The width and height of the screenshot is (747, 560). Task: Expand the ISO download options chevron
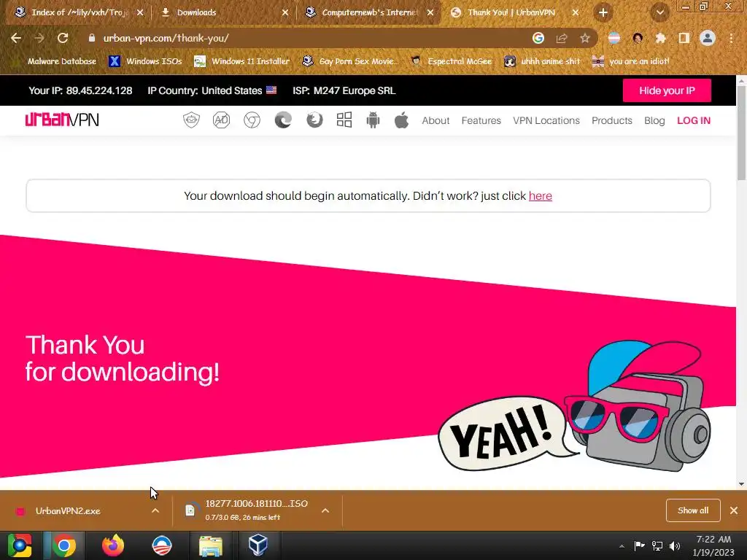[x=325, y=510]
